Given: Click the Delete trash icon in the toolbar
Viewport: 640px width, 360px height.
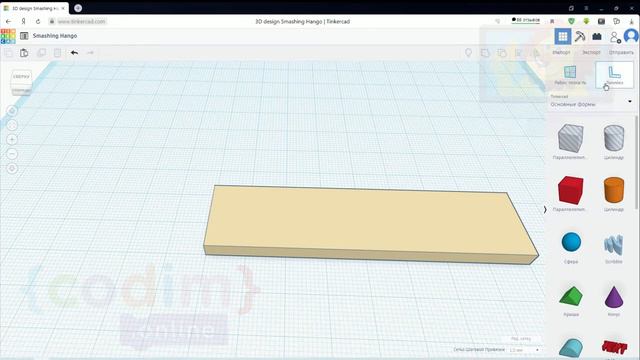Looking at the screenshot, I should (58, 53).
